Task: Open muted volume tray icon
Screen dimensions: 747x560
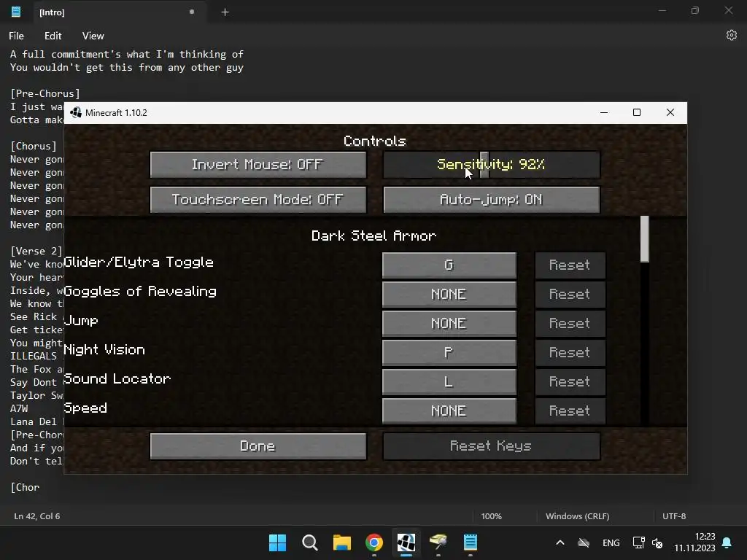Action: pos(657,542)
